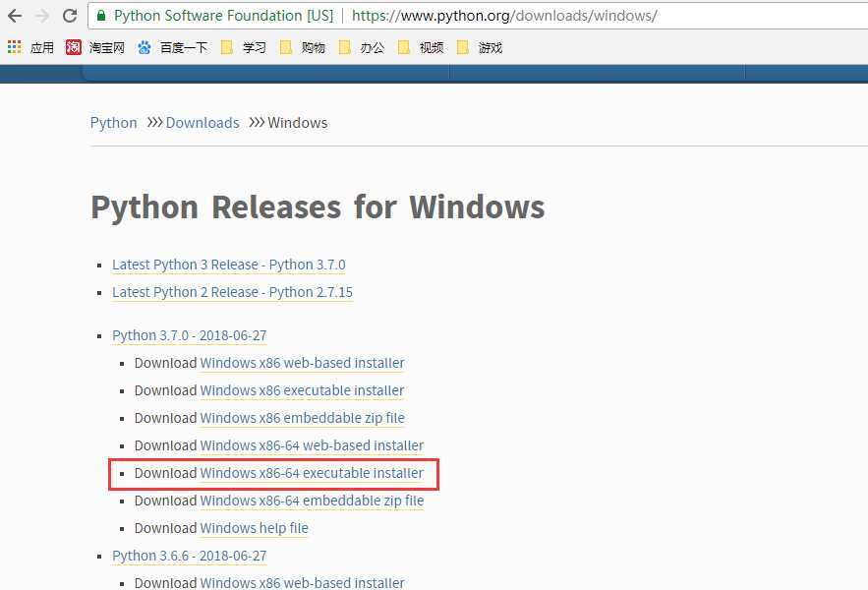
Task: Download 3.7.0 Windows x86 executable installer
Action: [x=302, y=390]
